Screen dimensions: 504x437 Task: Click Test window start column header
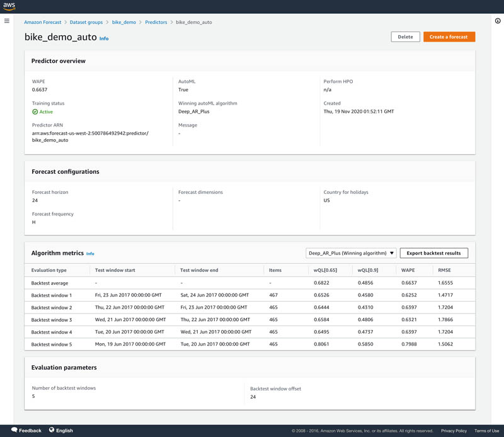(x=115, y=270)
